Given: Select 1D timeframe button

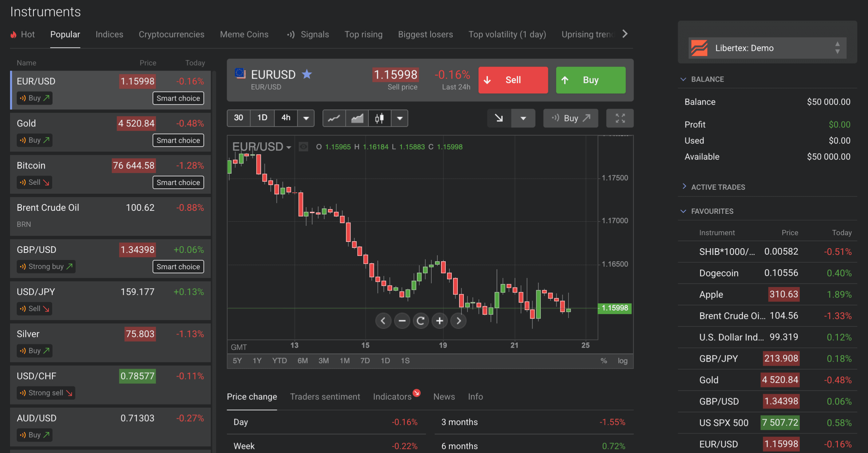Looking at the screenshot, I should tap(262, 118).
